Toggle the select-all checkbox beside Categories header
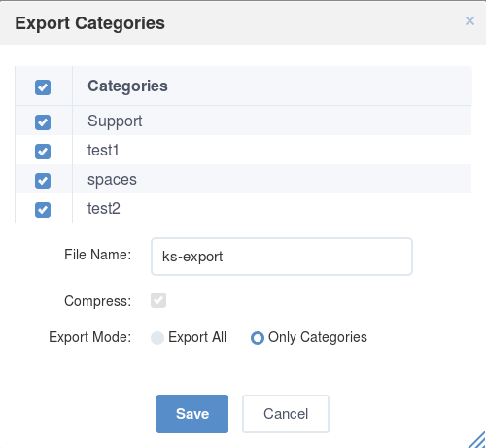 43,87
